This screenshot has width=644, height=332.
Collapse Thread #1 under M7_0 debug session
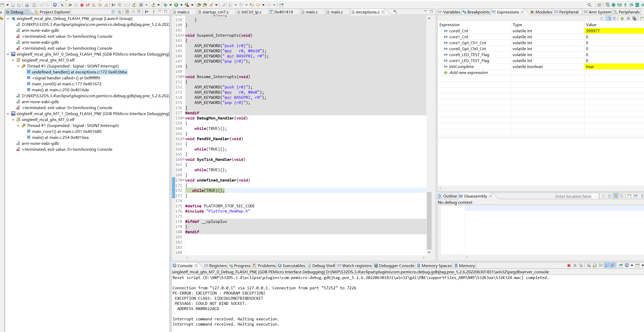pyautogui.click(x=18, y=66)
